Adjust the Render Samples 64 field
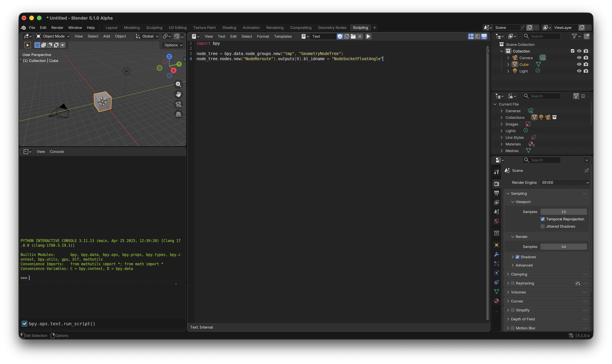Screen dimensions: 612x364 point(564,246)
